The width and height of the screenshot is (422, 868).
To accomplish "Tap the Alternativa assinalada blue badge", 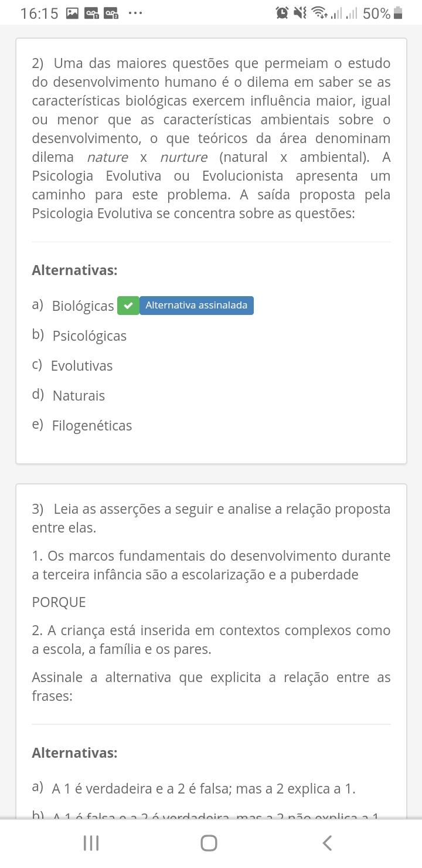I will (196, 306).
